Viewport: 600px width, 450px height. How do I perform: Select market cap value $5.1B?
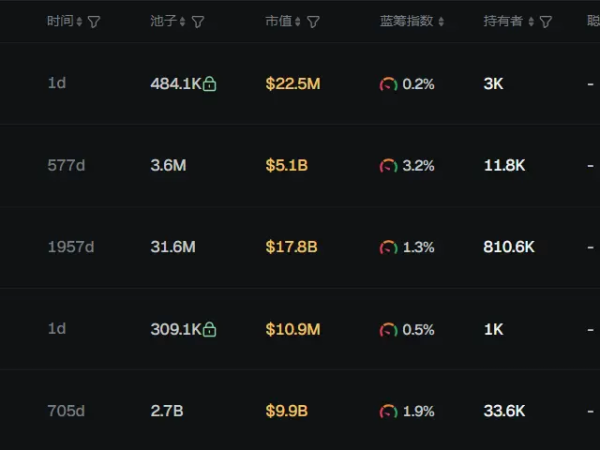pos(287,165)
